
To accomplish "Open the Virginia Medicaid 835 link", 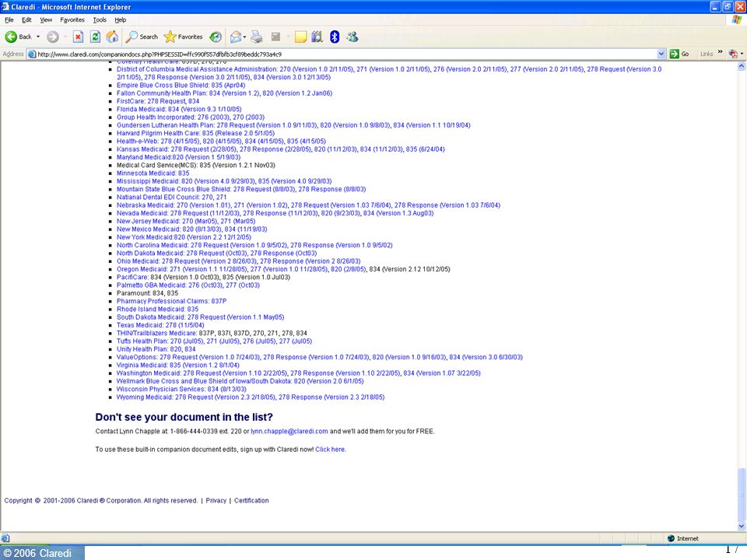I will coord(178,366).
